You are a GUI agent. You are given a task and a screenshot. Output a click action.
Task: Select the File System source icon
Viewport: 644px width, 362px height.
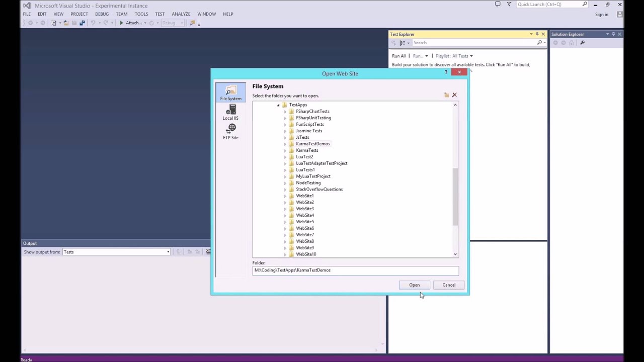pyautogui.click(x=231, y=93)
